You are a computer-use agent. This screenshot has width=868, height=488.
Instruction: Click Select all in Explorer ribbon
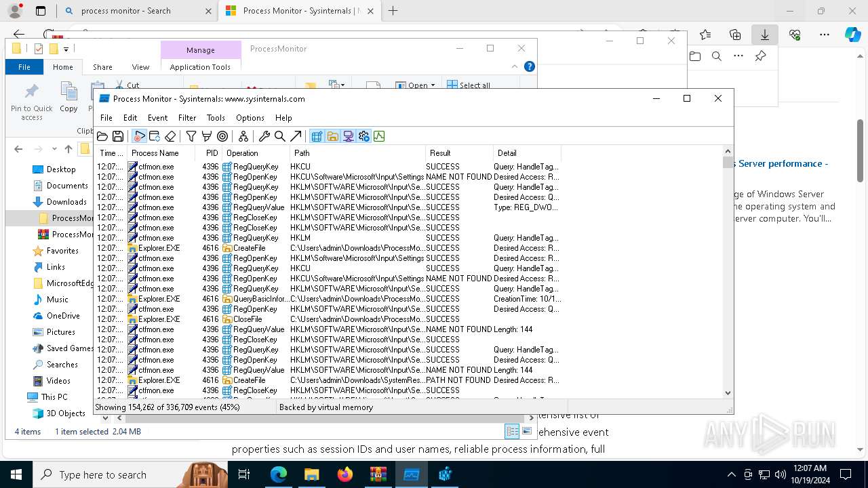pos(469,85)
